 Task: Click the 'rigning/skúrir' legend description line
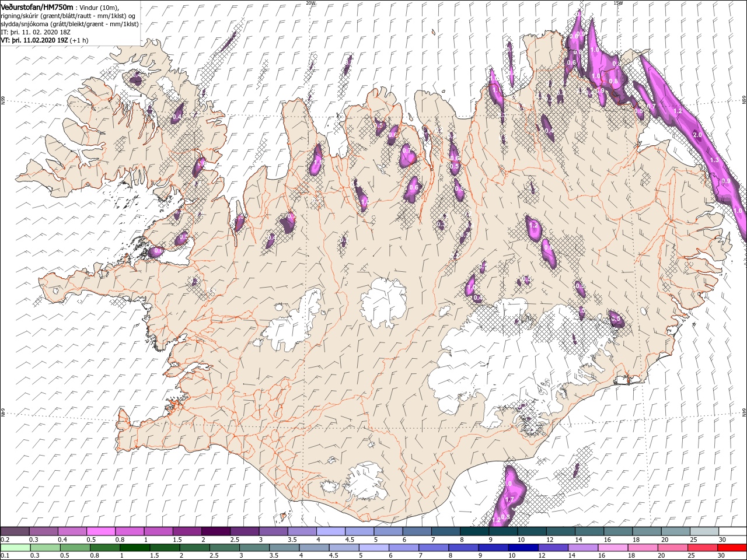point(68,16)
